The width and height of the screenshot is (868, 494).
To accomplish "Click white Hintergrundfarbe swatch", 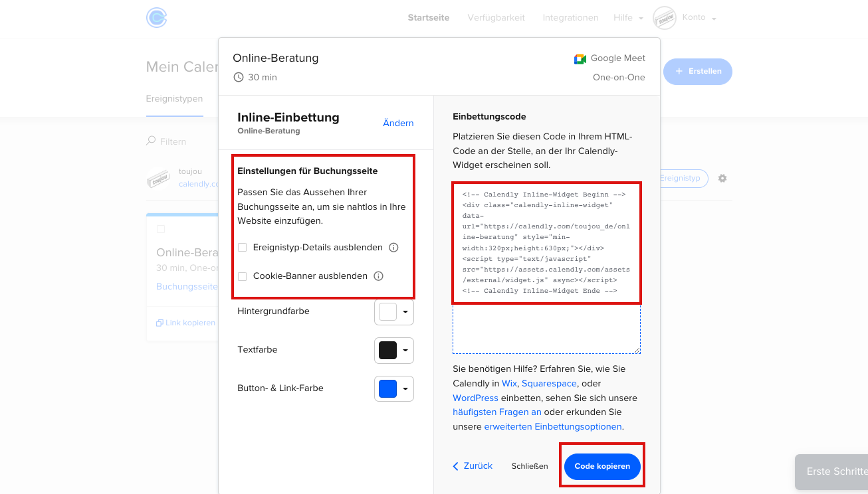I will click(x=387, y=311).
